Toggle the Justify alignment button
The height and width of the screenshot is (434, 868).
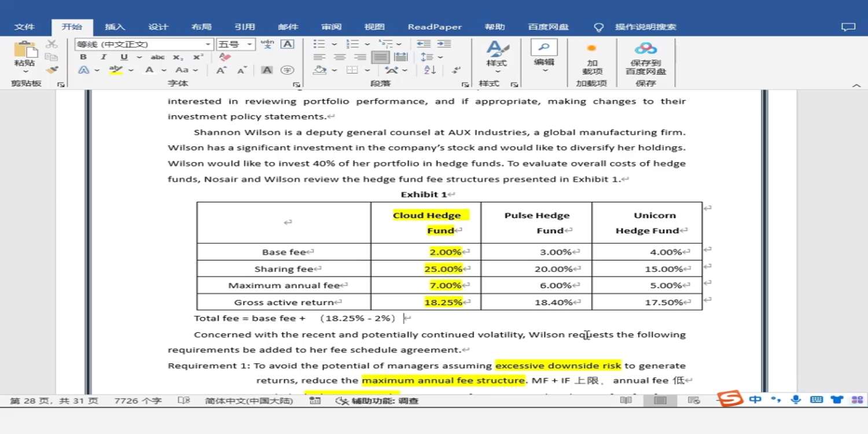coord(380,57)
